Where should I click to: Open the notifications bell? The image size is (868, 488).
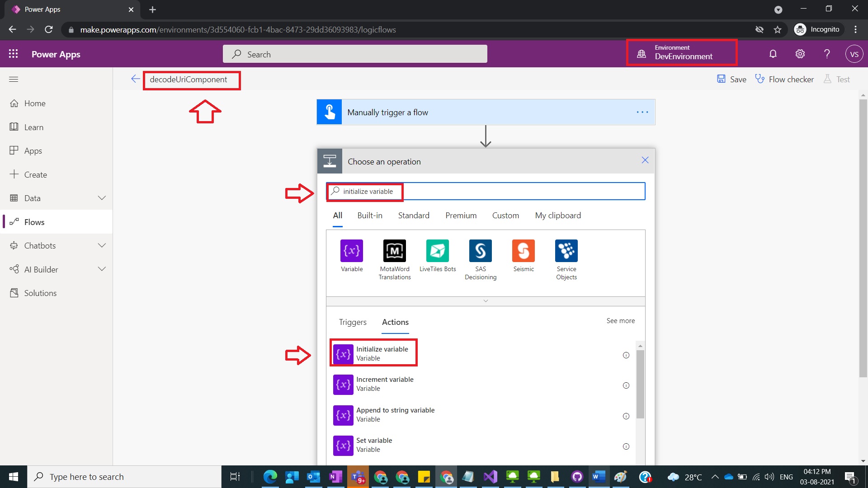[773, 54]
